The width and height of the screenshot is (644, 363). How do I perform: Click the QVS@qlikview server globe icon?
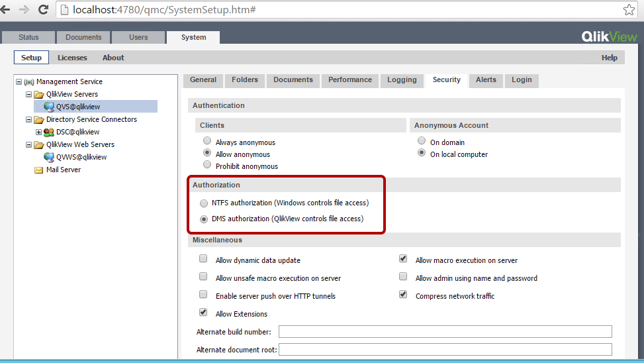coord(49,107)
